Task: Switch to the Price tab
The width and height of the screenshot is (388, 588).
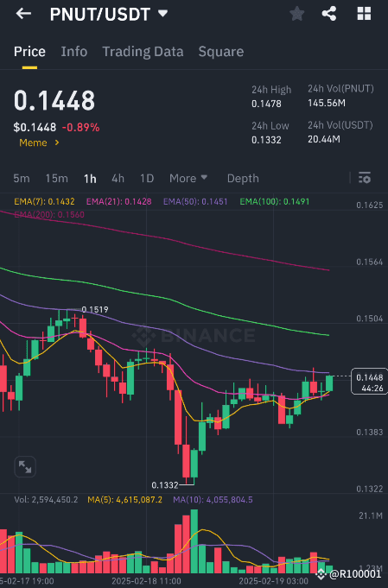Action: [x=29, y=52]
